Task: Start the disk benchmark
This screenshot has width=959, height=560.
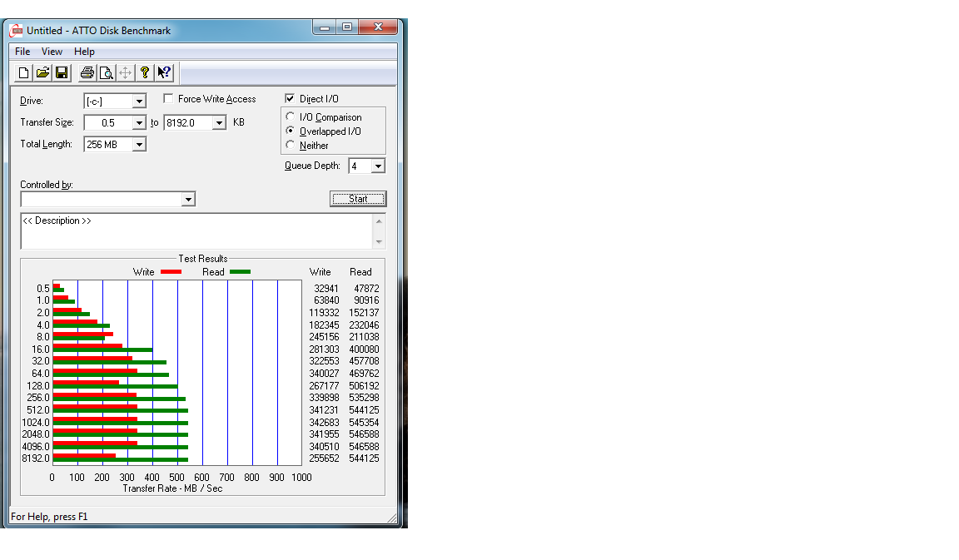Action: click(358, 199)
